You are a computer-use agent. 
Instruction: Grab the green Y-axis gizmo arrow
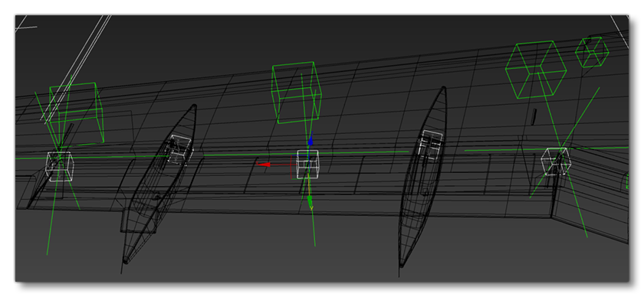pos(310,201)
